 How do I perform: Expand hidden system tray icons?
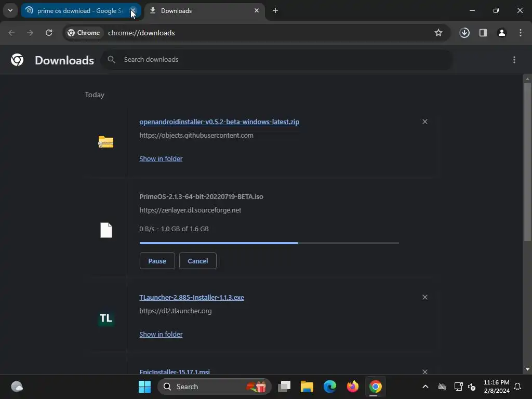coord(425,387)
